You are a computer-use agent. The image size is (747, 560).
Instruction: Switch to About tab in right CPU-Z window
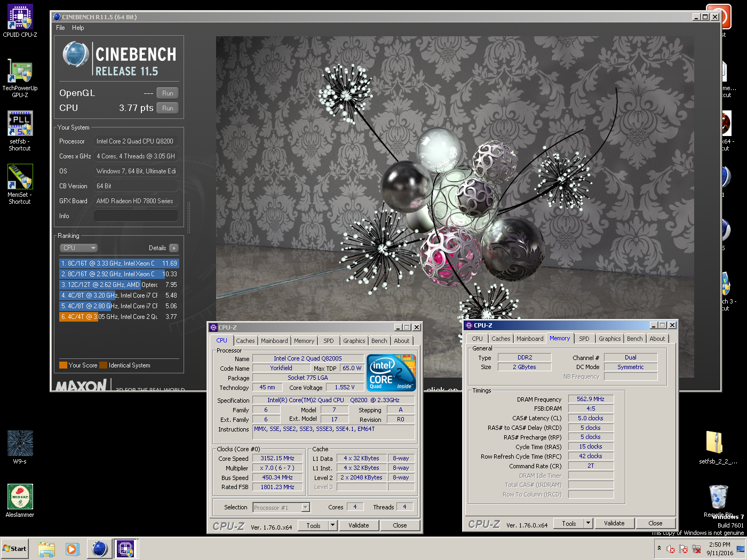click(657, 339)
